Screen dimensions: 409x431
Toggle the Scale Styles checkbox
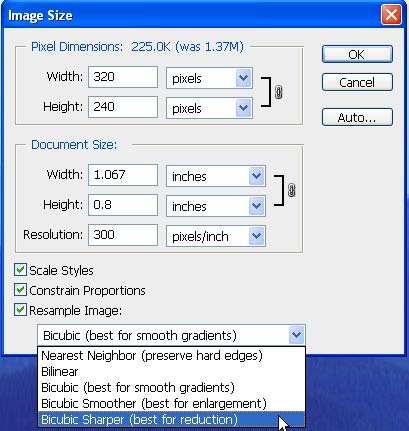(x=20, y=270)
